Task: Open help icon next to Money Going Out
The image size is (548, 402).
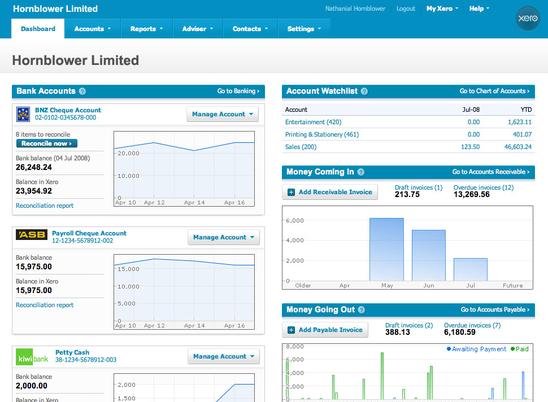Action: coord(361,310)
